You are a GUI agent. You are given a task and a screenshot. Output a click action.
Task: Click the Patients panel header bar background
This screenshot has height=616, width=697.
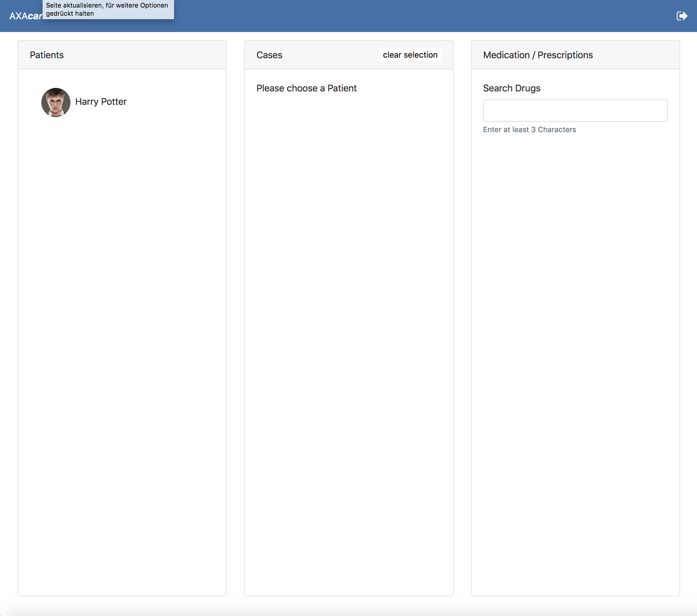(143, 55)
